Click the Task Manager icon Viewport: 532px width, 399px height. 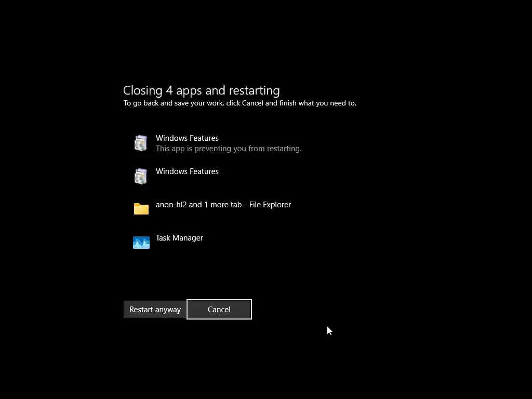tap(141, 242)
